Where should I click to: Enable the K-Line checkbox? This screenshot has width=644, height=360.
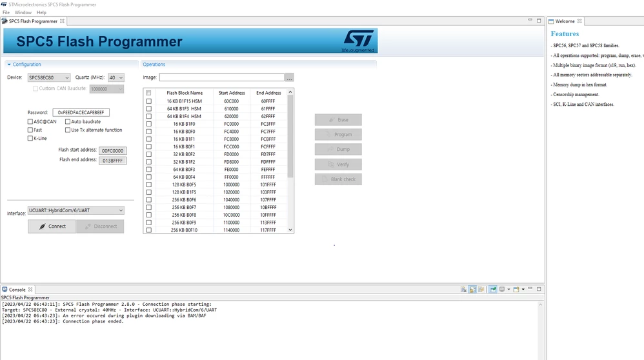pyautogui.click(x=30, y=138)
